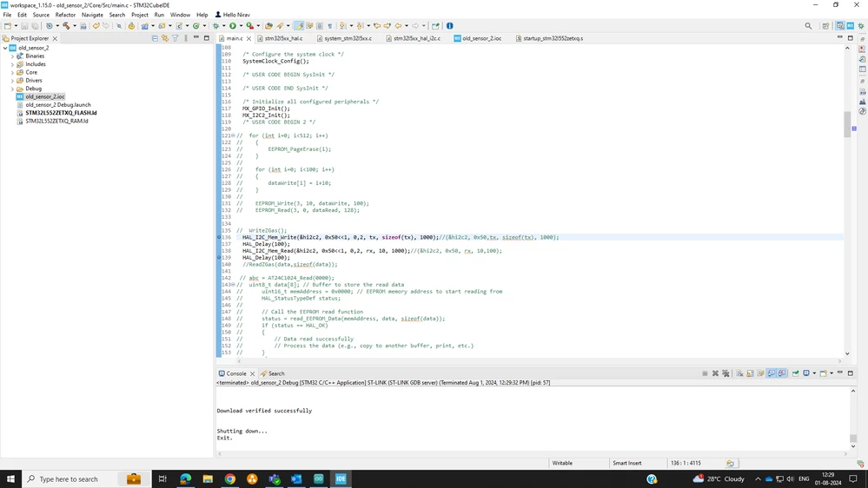Click the yellow back navigation arrow
Image resolution: width=868 pixels, height=488 pixels.
point(397,25)
